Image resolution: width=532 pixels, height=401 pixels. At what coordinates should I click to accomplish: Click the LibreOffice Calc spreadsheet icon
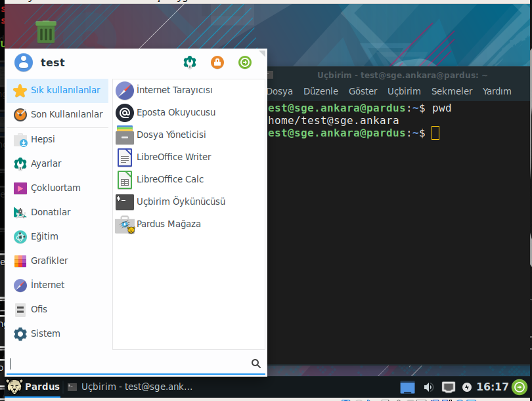(x=125, y=180)
